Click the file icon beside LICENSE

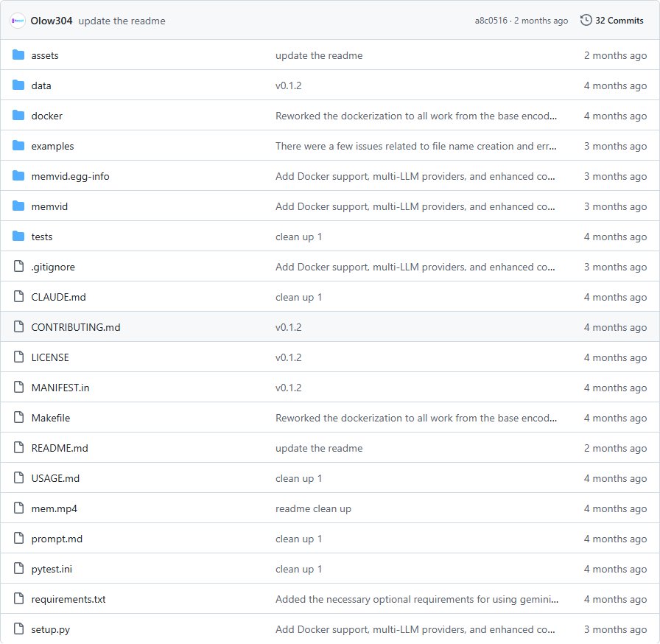(x=18, y=357)
